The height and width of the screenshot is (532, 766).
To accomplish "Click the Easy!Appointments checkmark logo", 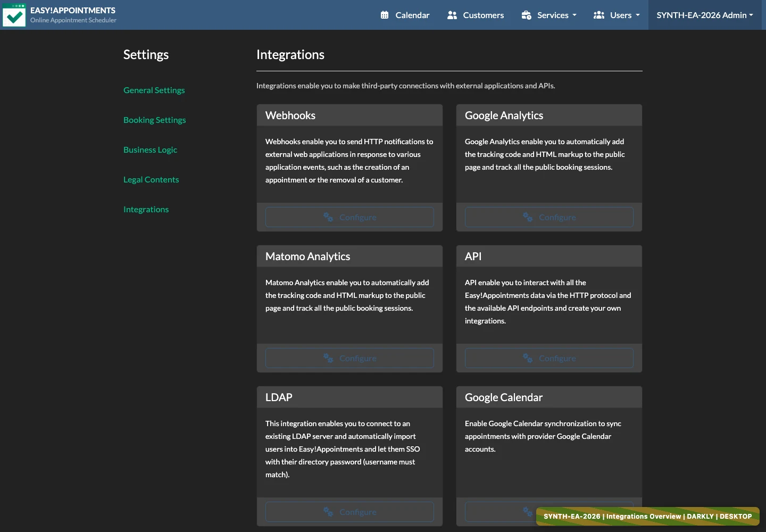I will (14, 15).
